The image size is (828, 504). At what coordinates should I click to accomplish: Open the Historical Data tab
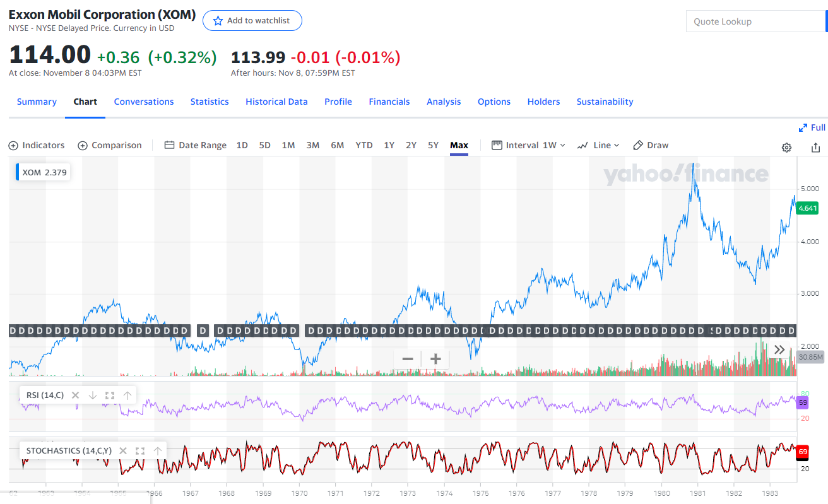(x=276, y=102)
